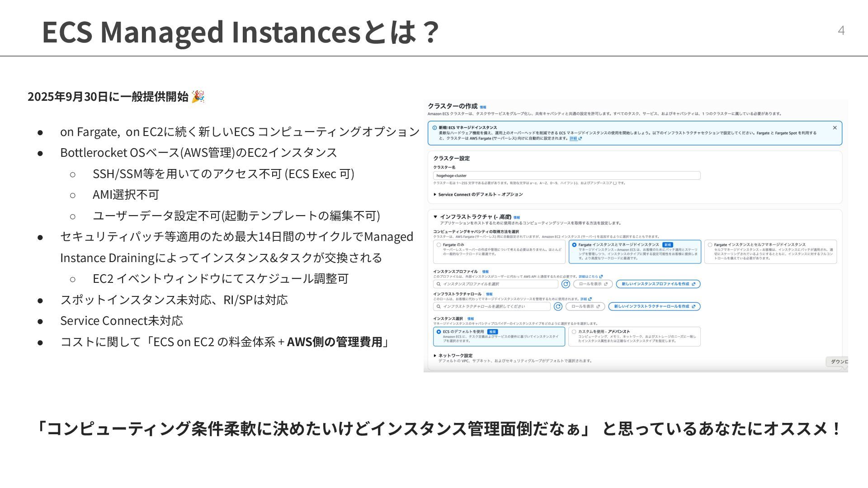Viewport: 868px width, 488px height.
Task: Refresh the infrastructure role list
Action: pyautogui.click(x=558, y=306)
